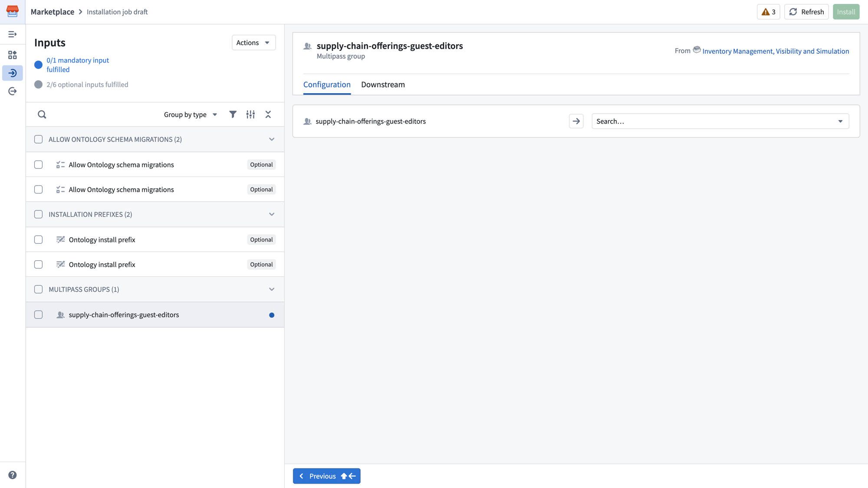Switch to the Downstream tab
This screenshot has width=868, height=488.
tap(383, 85)
